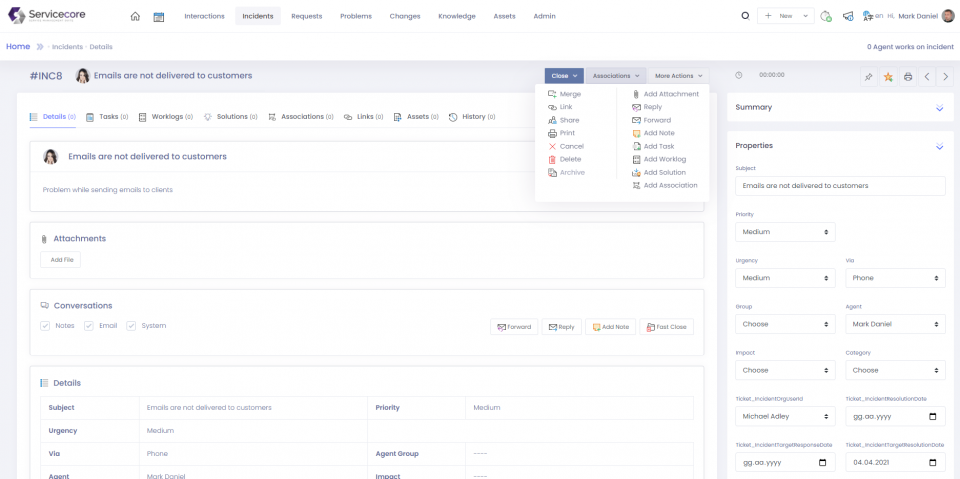Open the calendar icon in navigation bar
The width and height of the screenshot is (960, 479).
159,16
